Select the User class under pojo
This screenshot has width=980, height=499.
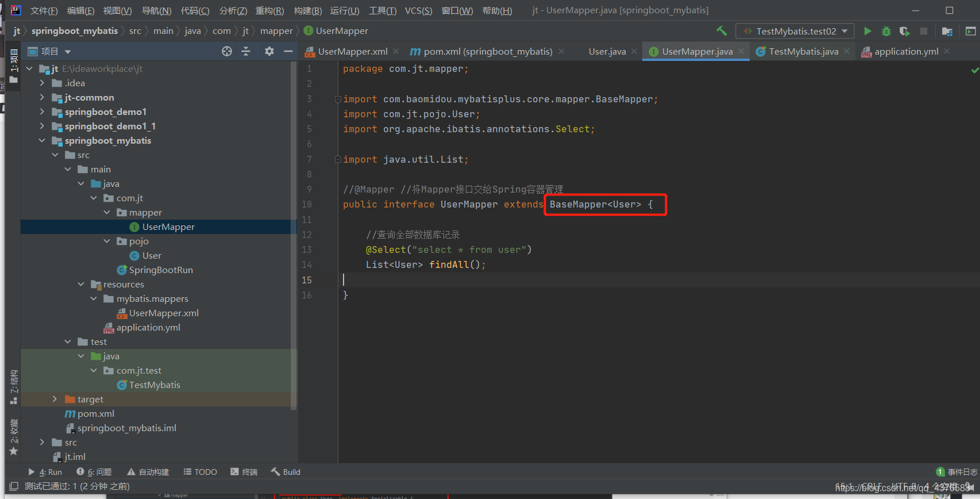tap(152, 255)
